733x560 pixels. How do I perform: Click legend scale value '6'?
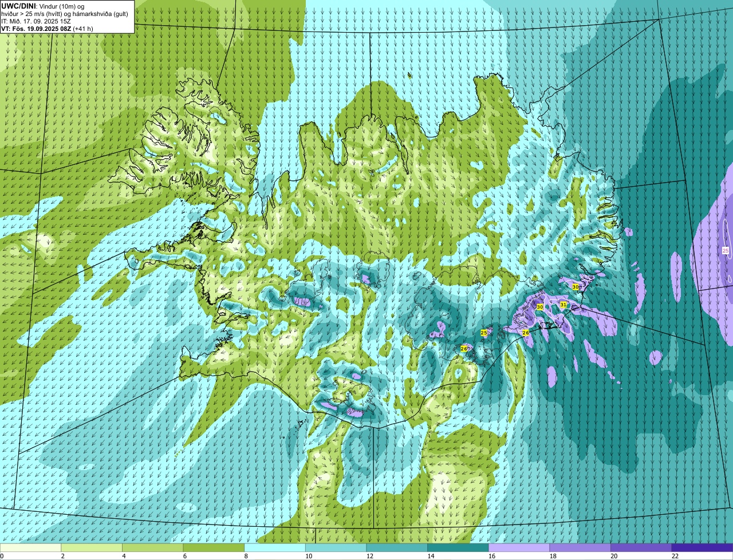click(x=185, y=556)
